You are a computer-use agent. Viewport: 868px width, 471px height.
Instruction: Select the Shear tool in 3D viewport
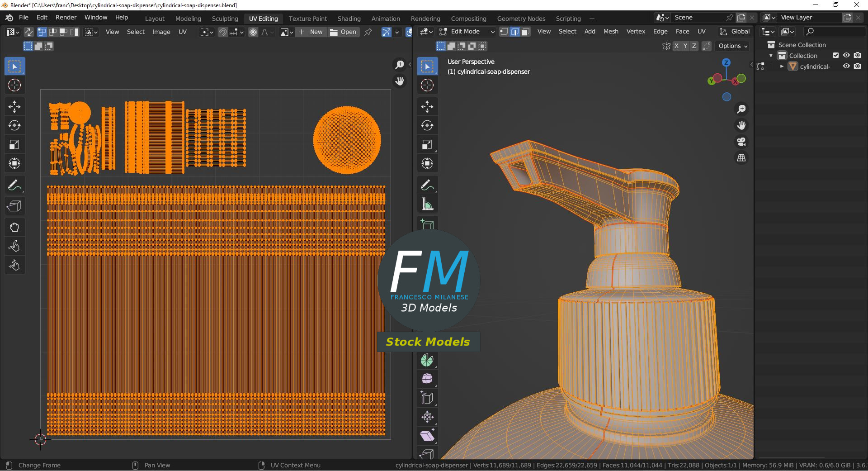427,436
